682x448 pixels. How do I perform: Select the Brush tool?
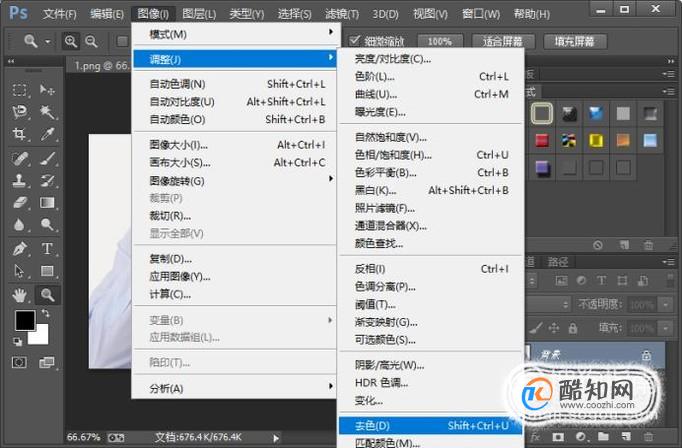47,158
